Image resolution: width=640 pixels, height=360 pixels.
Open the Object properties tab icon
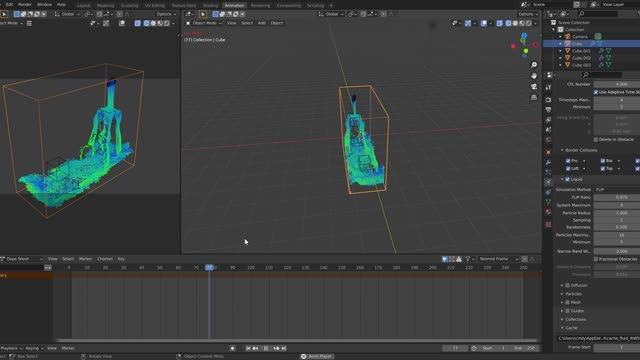coord(548,152)
